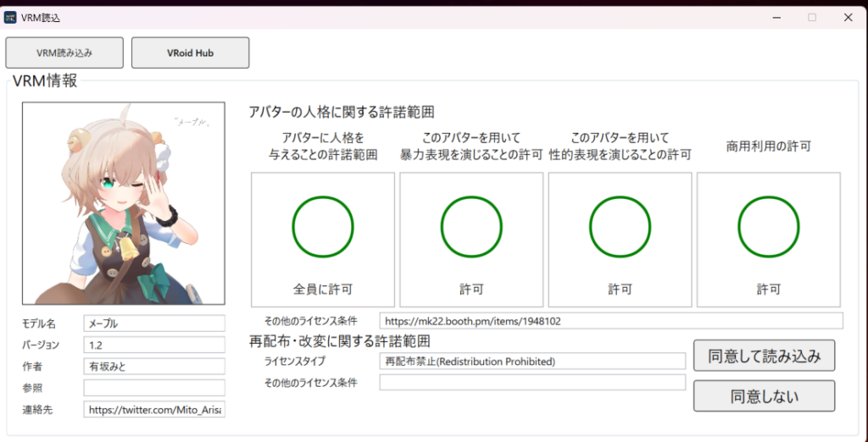This screenshot has height=442, width=868.
Task: Click the モデル名 label
Action: click(x=39, y=323)
